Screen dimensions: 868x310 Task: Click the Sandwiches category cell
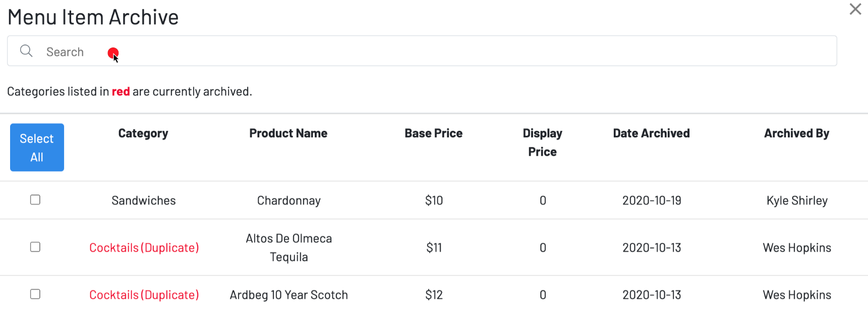(x=144, y=200)
